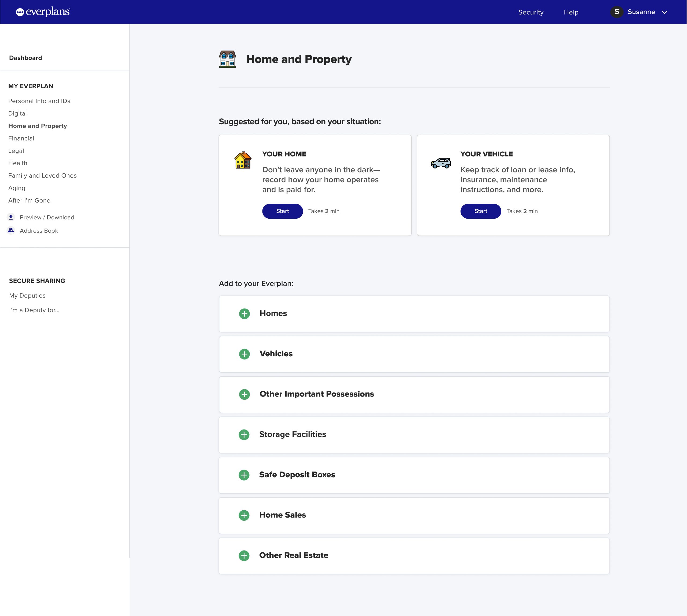687x616 pixels.
Task: Open After I'm Gone section
Action: (x=30, y=200)
